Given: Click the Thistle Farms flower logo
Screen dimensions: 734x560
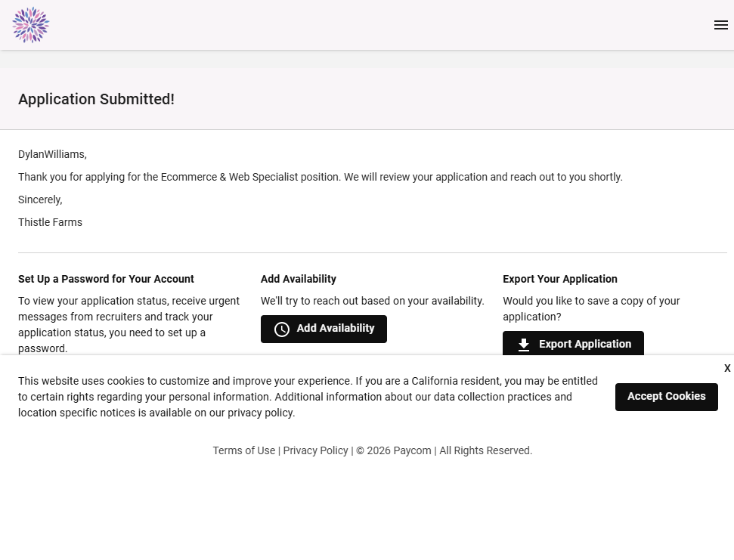Looking at the screenshot, I should [31, 25].
